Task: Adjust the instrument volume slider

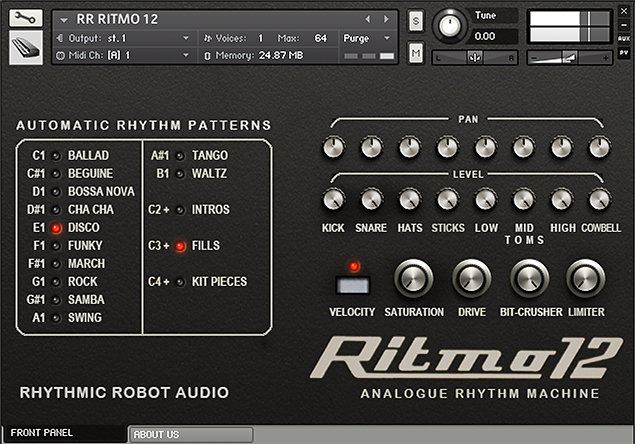Action: 569,58
